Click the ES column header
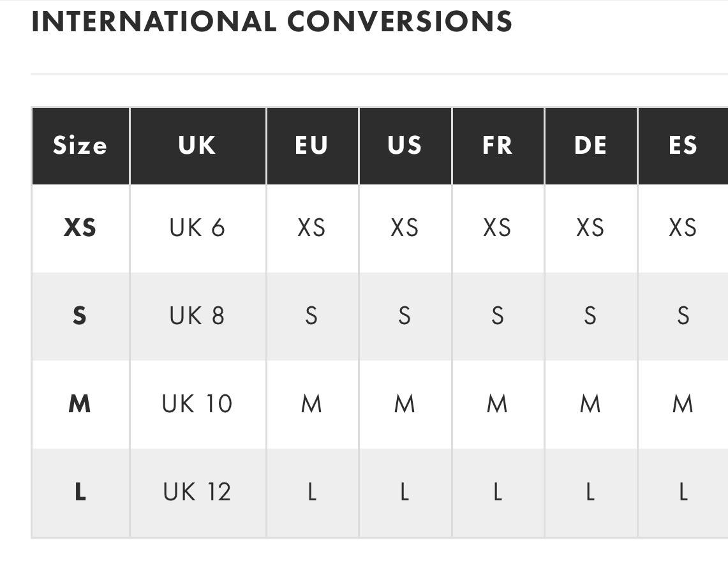Screen dimensions: 728x575 click(682, 146)
